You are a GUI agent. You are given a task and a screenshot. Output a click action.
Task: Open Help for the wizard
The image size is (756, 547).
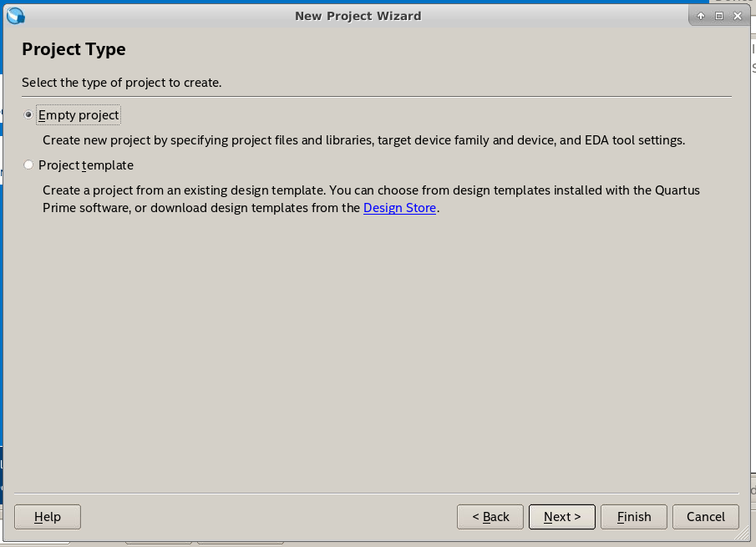pos(48,517)
